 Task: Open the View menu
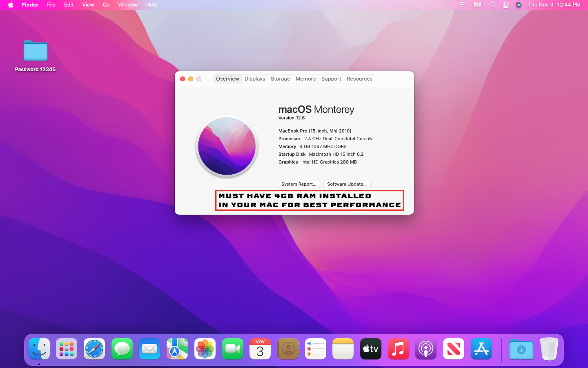pos(88,5)
